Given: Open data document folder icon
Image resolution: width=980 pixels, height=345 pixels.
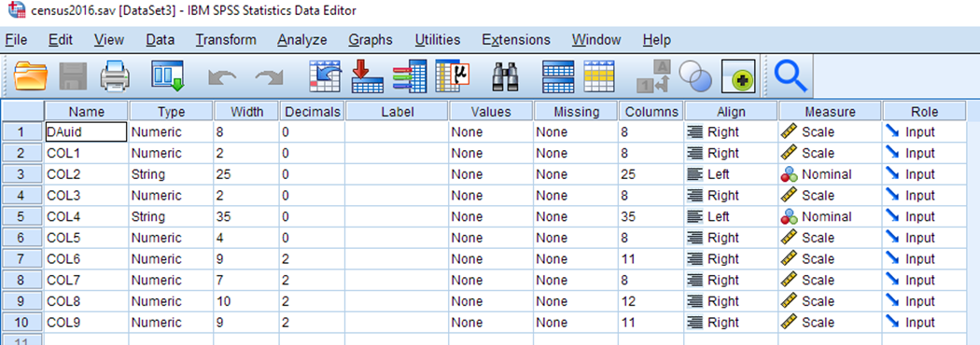Looking at the screenshot, I should (x=31, y=76).
